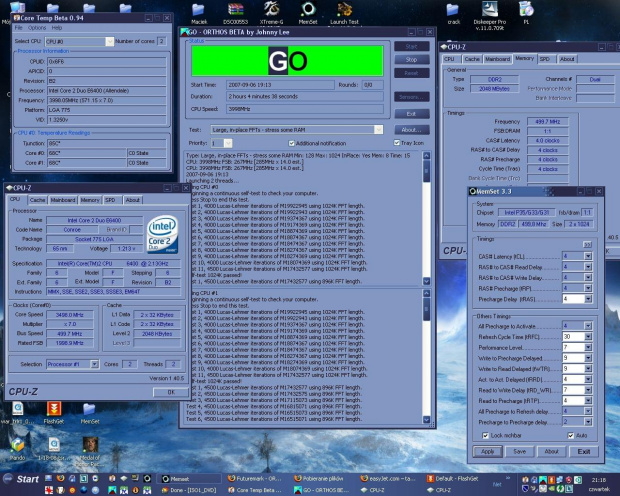Toggle Tray Icon checkbox in ORTHOS

tap(397, 143)
